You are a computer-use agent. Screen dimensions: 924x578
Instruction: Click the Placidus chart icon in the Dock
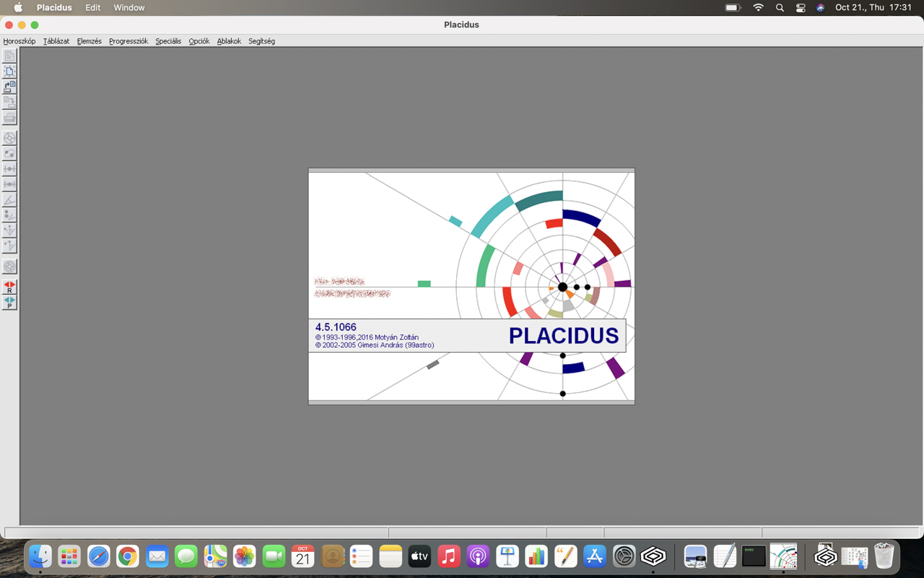click(x=783, y=556)
